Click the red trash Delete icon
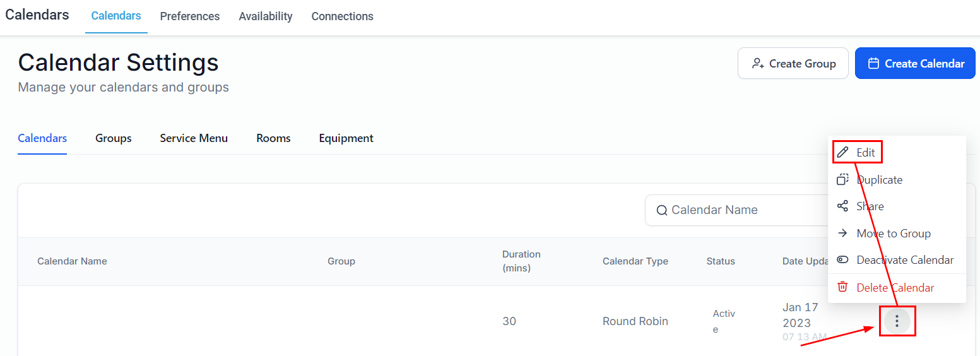 (x=842, y=287)
